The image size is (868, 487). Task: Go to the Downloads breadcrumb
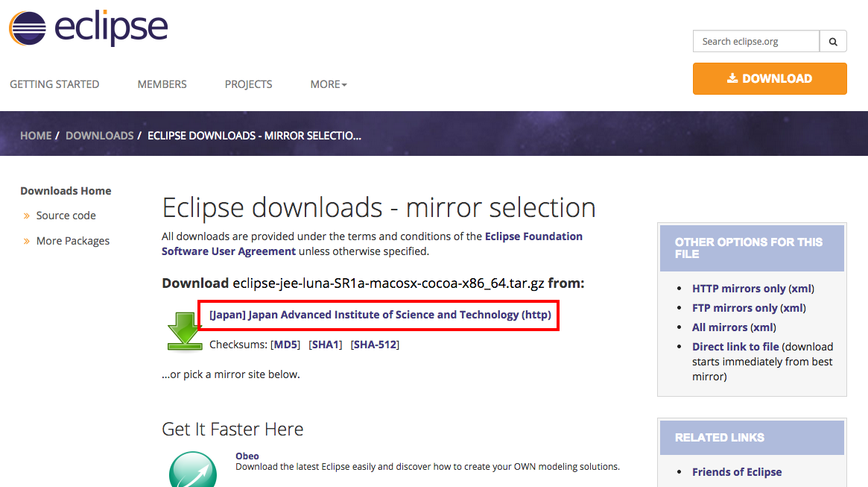(99, 136)
